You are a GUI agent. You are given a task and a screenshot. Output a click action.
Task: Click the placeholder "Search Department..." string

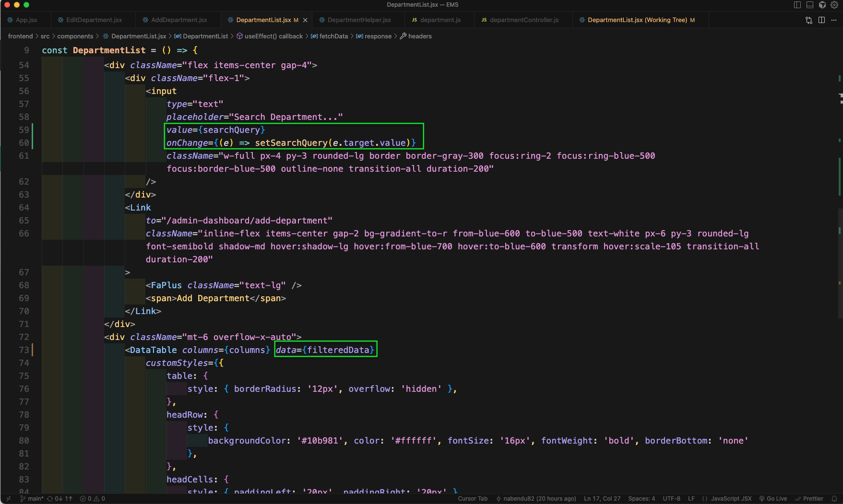[286, 117]
